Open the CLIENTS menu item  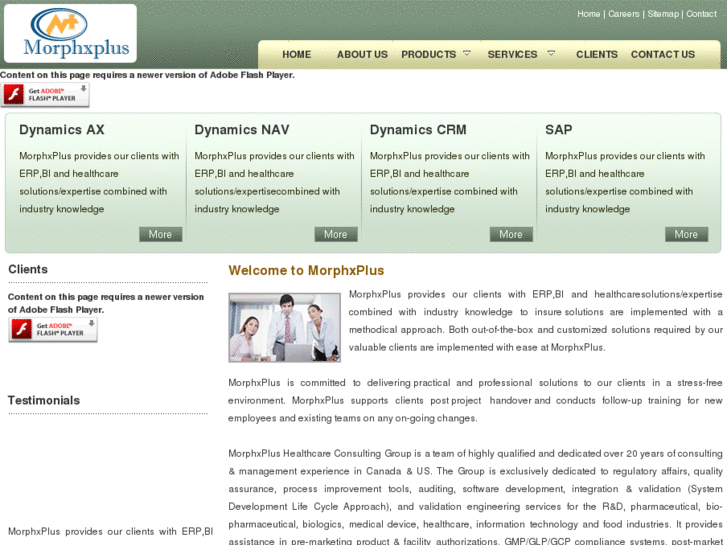pyautogui.click(x=597, y=54)
